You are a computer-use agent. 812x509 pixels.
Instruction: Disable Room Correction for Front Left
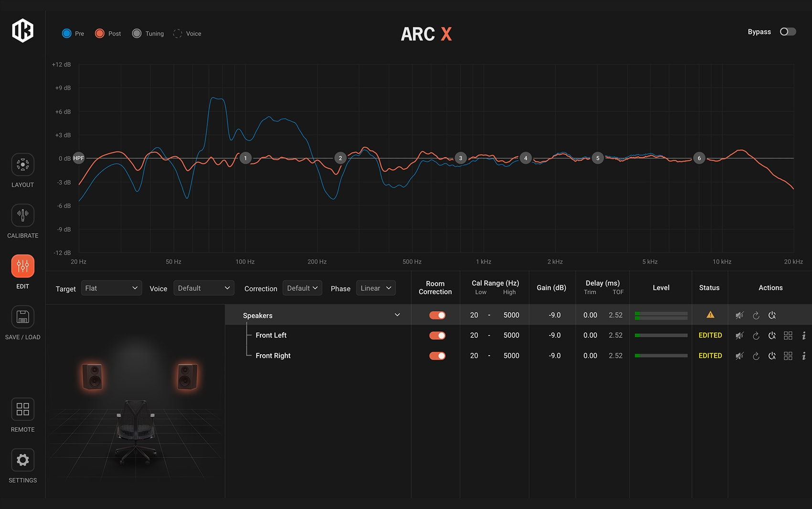coord(437,336)
